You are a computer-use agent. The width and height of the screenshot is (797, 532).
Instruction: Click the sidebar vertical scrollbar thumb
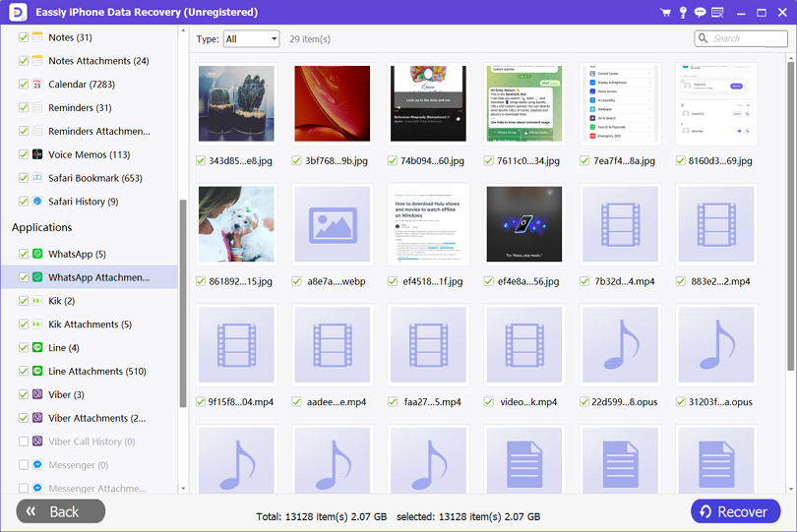click(x=183, y=303)
